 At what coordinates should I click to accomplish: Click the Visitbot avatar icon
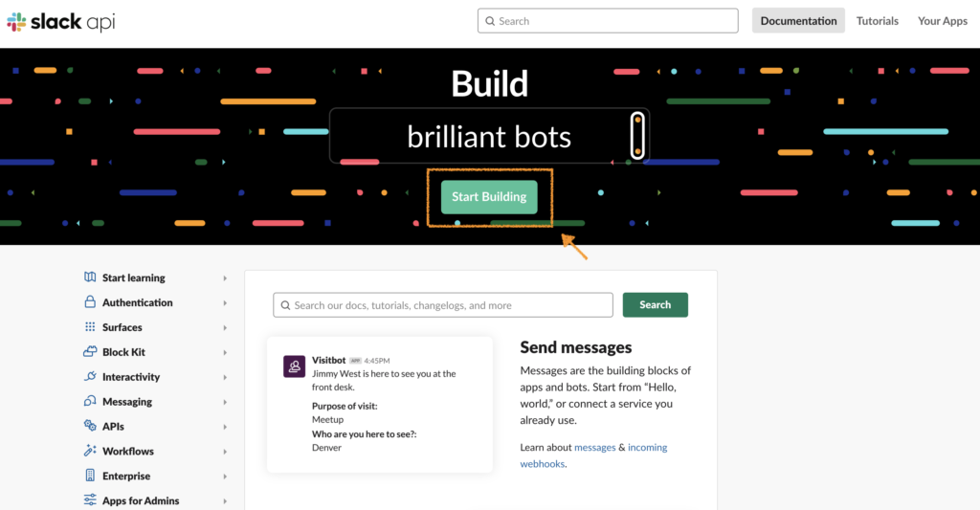[295, 366]
